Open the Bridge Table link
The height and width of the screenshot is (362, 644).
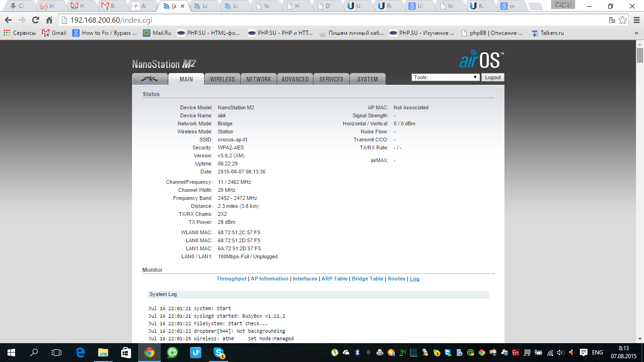pyautogui.click(x=368, y=279)
